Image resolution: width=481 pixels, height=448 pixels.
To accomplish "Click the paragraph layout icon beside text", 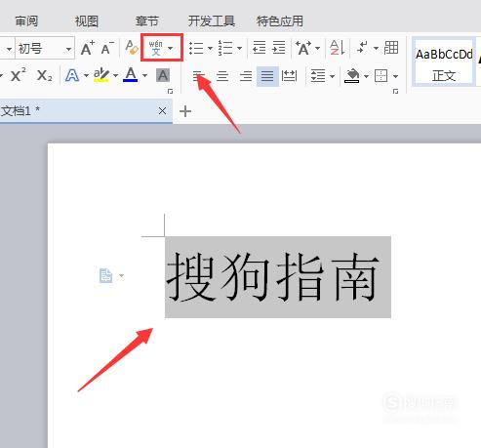I will 105,276.
